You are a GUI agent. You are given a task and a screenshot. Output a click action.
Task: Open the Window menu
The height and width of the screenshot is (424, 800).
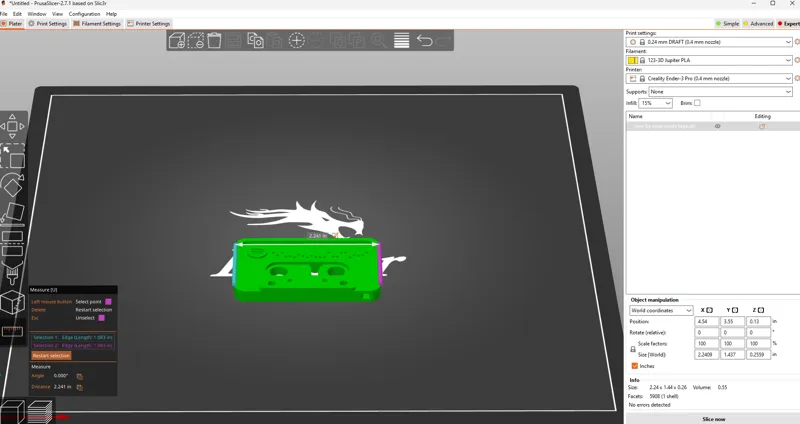point(37,14)
